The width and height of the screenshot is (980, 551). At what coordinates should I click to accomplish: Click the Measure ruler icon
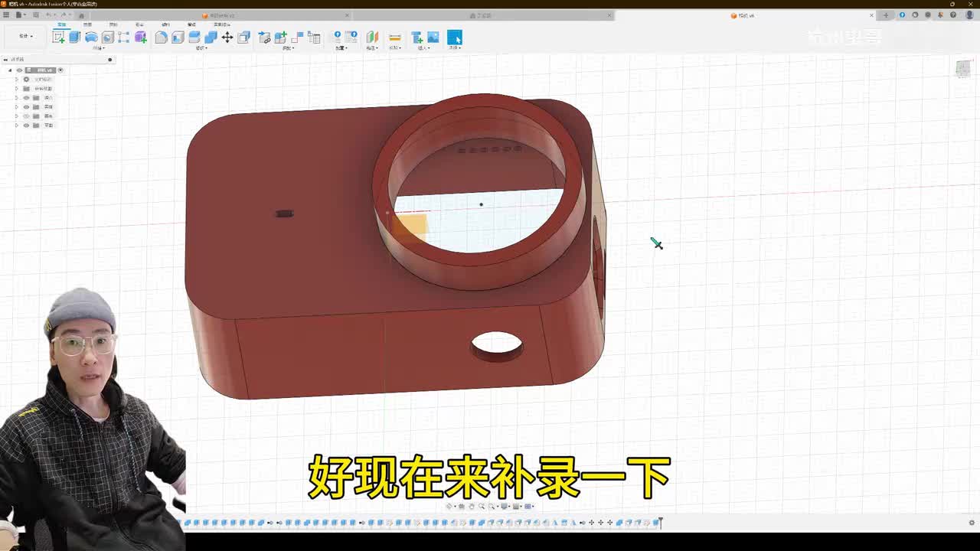point(395,37)
